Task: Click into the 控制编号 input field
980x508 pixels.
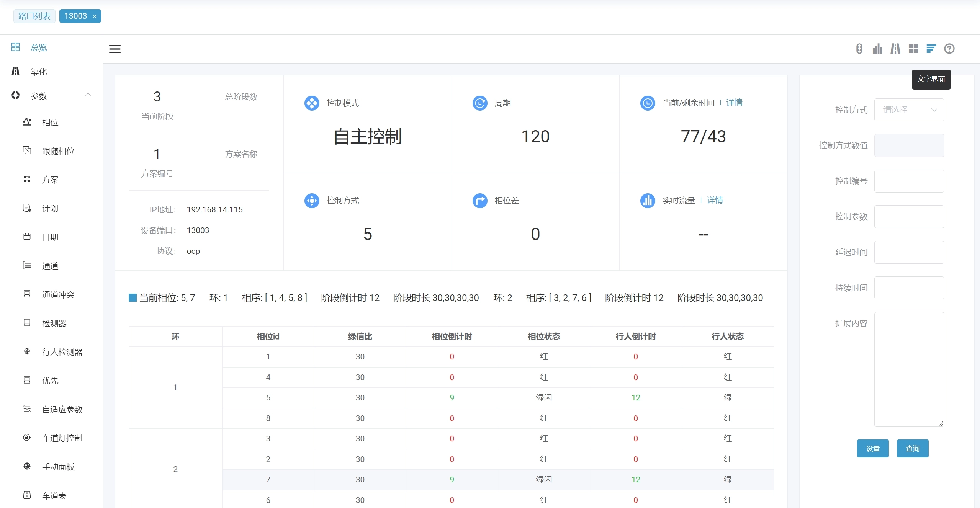Action: coord(909,181)
